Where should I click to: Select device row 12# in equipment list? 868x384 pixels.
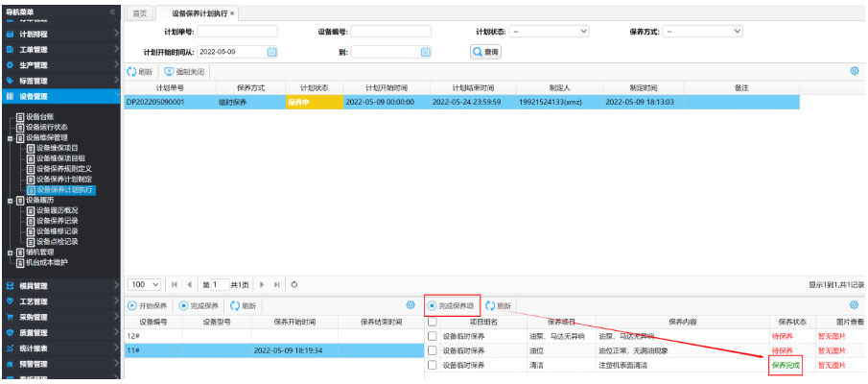click(132, 337)
